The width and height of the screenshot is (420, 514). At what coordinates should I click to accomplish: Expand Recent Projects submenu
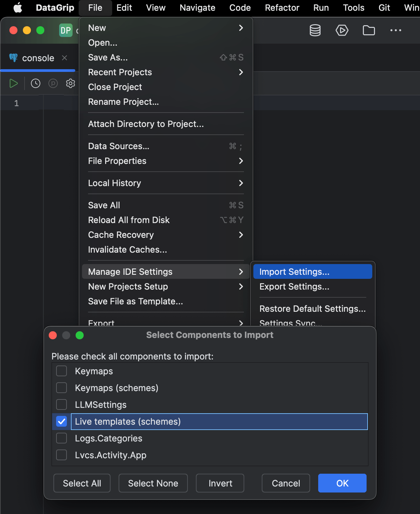coord(241,72)
